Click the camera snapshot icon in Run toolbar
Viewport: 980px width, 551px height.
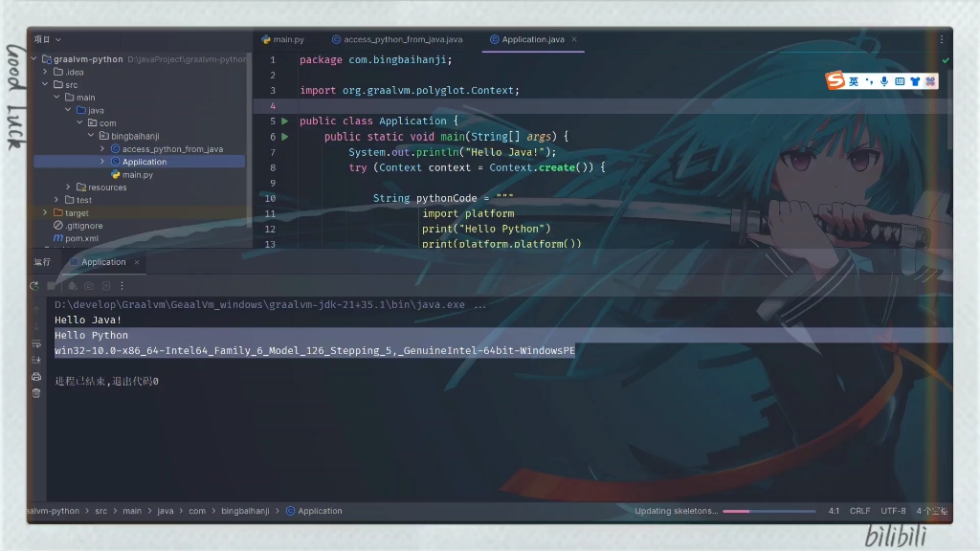(89, 285)
